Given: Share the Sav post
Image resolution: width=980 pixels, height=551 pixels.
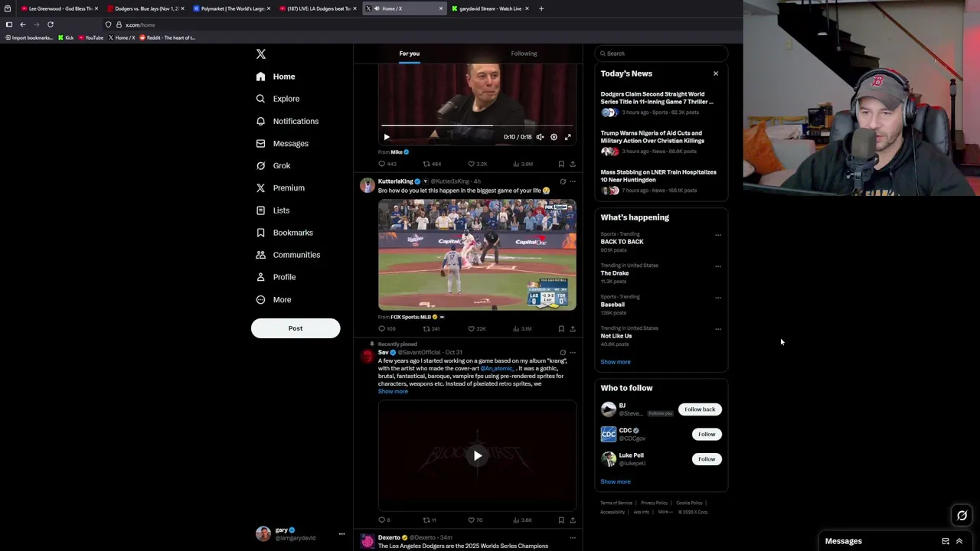Looking at the screenshot, I should (x=572, y=520).
